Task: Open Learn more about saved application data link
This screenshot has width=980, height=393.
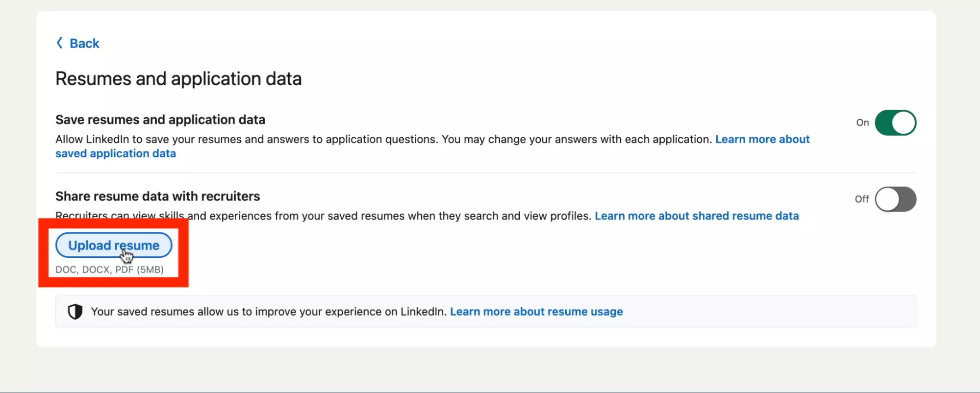Action: (x=762, y=140)
